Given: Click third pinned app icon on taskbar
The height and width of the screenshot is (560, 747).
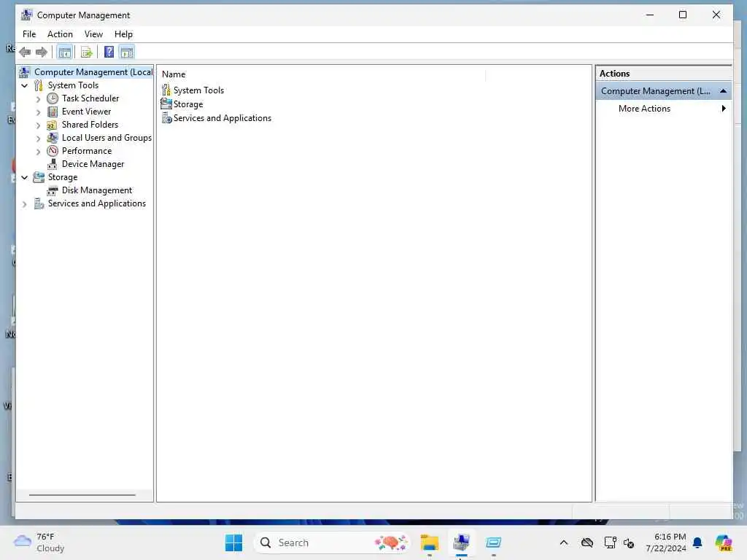Looking at the screenshot, I should (494, 542).
